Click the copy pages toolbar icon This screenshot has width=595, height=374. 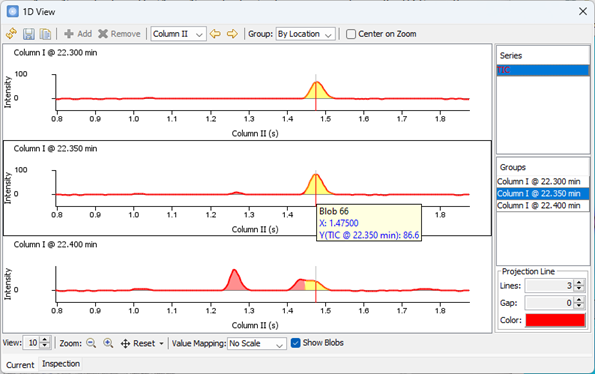pyautogui.click(x=45, y=34)
